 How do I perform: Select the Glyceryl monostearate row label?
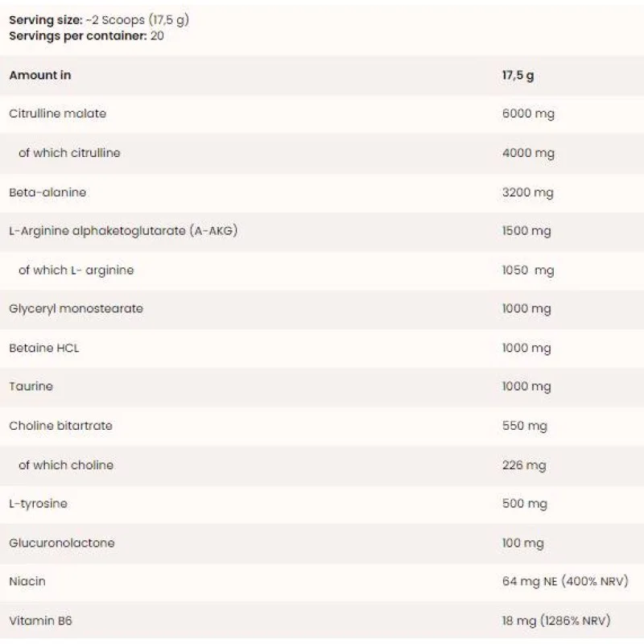tap(76, 309)
